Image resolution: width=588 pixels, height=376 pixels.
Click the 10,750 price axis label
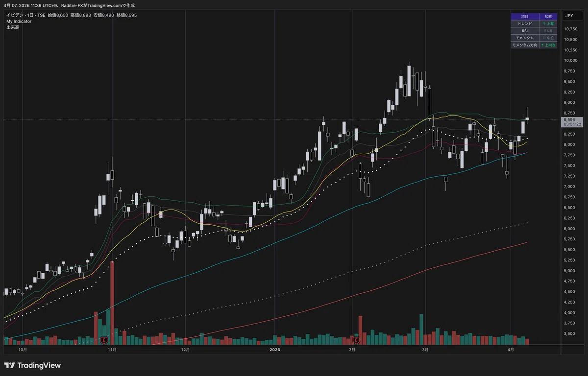click(570, 29)
